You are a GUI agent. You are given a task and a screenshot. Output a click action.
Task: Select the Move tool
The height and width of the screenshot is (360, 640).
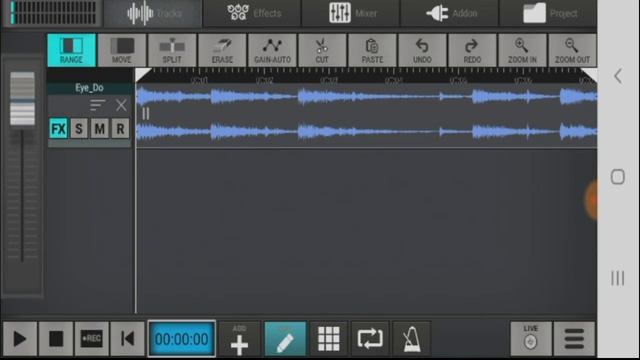click(x=122, y=50)
